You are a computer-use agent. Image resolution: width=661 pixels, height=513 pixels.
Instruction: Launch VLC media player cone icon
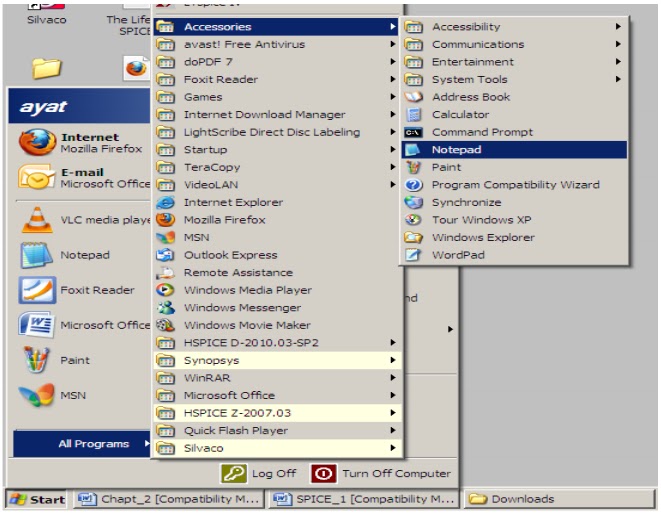click(x=37, y=220)
